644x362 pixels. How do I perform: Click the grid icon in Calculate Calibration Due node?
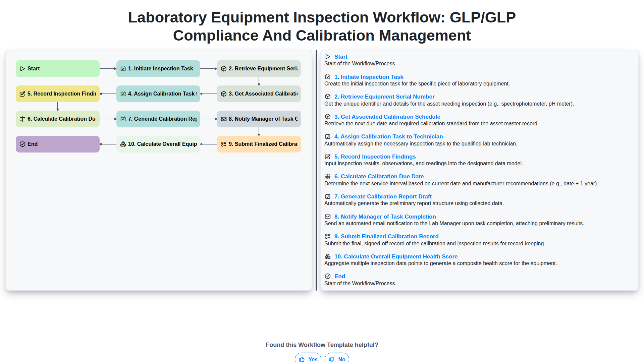pyautogui.click(x=22, y=119)
